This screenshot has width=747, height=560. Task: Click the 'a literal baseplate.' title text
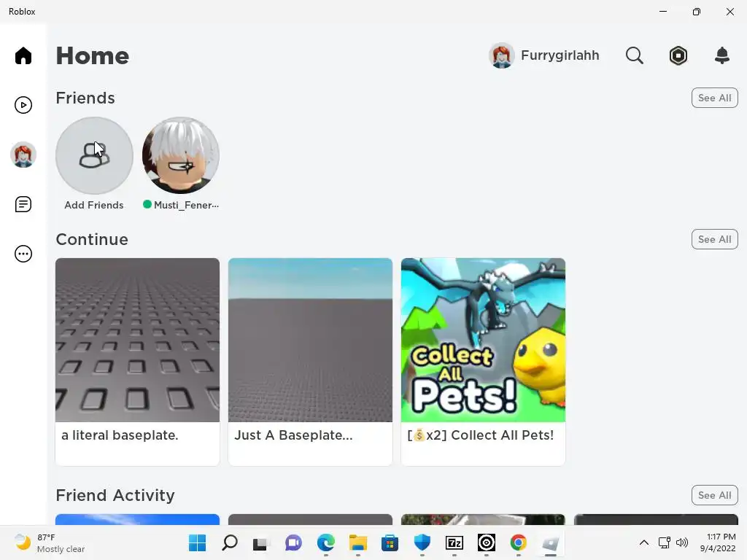tap(120, 435)
